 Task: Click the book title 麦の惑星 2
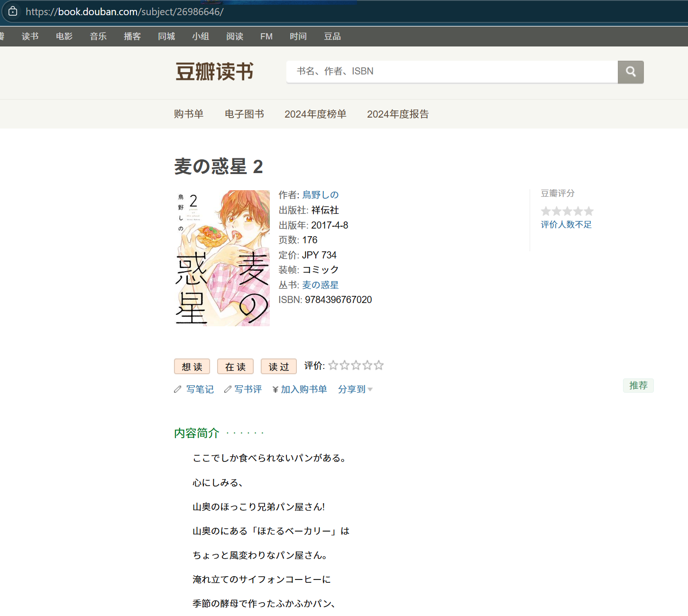pos(219,166)
